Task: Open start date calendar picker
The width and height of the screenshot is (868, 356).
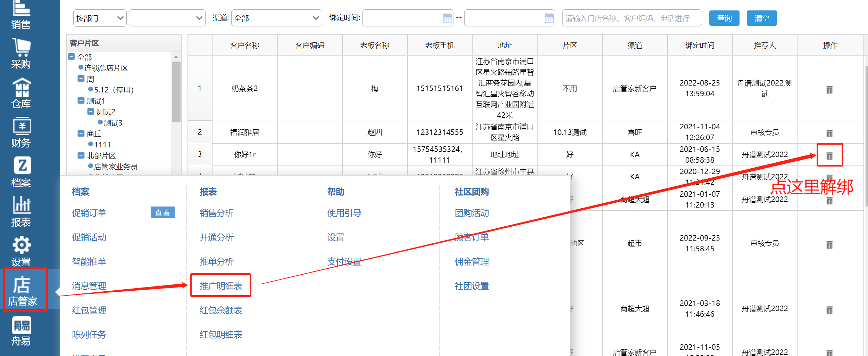Action: click(x=447, y=18)
